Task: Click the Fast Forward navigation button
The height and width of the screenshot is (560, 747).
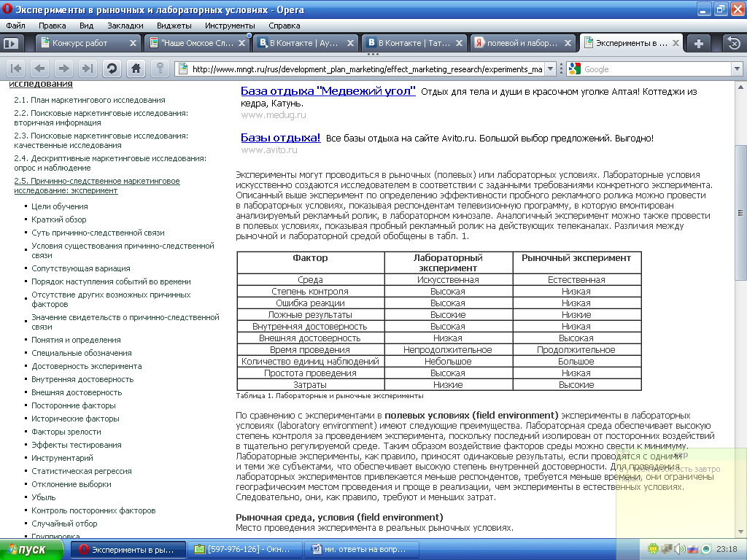Action: pyautogui.click(x=88, y=69)
